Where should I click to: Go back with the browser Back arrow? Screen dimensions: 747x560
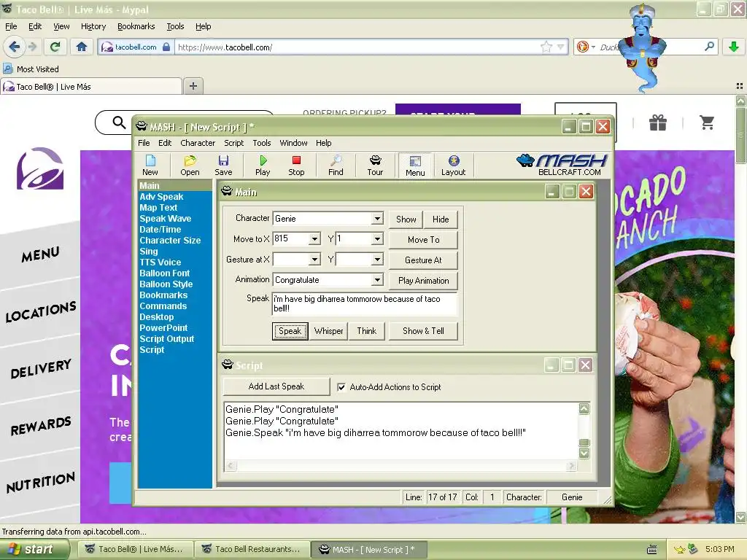pos(15,47)
